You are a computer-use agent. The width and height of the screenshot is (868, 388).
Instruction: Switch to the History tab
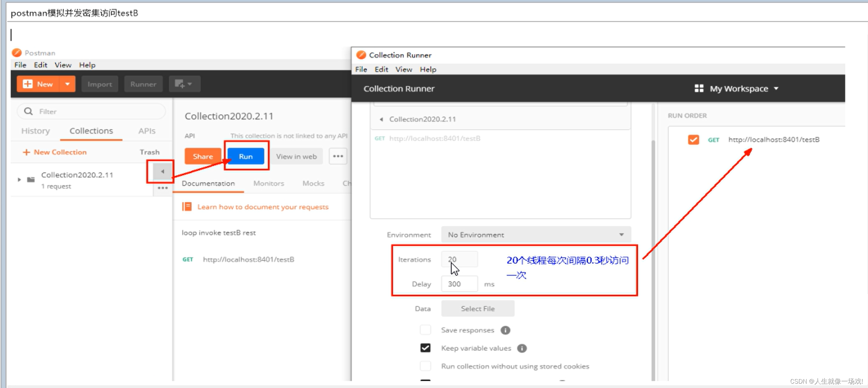tap(36, 131)
